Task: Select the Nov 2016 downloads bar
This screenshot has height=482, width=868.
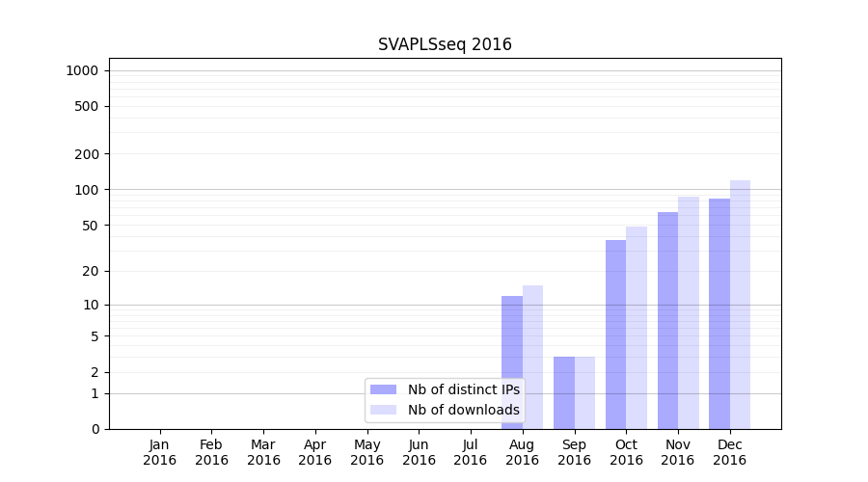Action: click(689, 313)
